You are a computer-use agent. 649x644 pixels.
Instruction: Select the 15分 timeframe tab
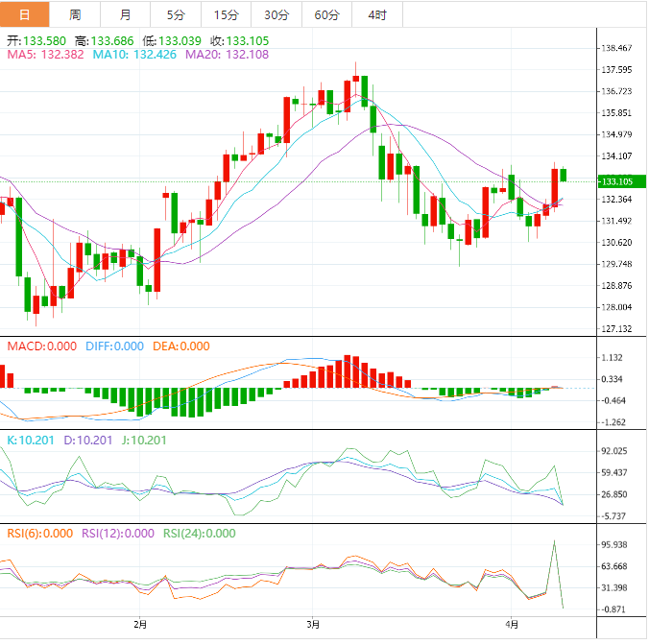coord(226,14)
